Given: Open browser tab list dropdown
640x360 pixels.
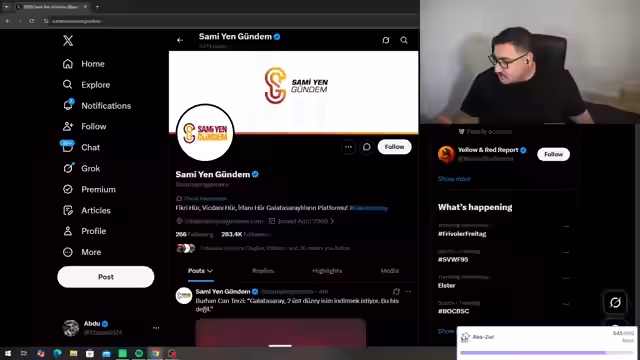Looking at the screenshot, I should coord(6,7).
